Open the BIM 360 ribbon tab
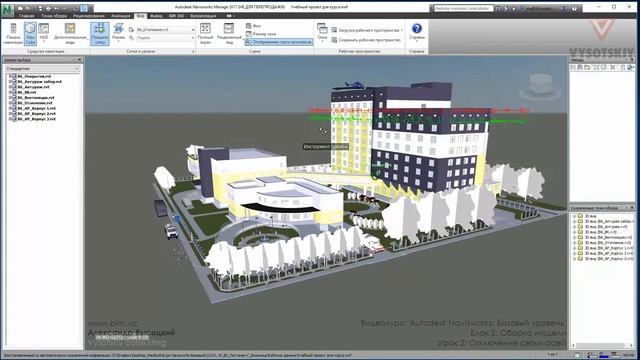The width and height of the screenshot is (640, 360). click(x=176, y=16)
